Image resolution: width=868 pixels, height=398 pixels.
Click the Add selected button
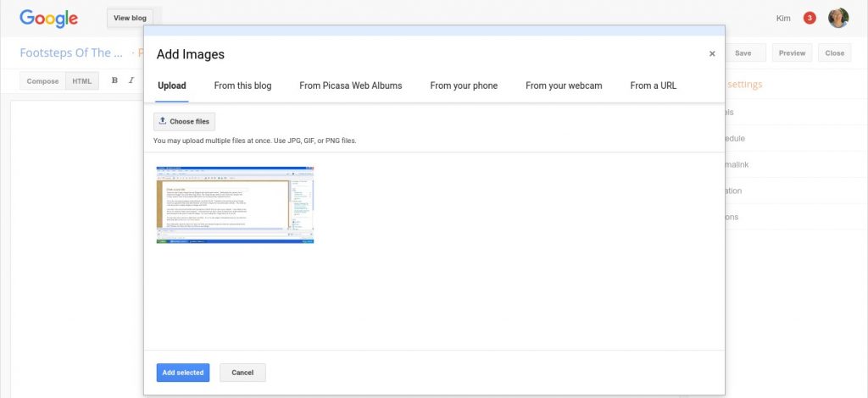click(183, 373)
